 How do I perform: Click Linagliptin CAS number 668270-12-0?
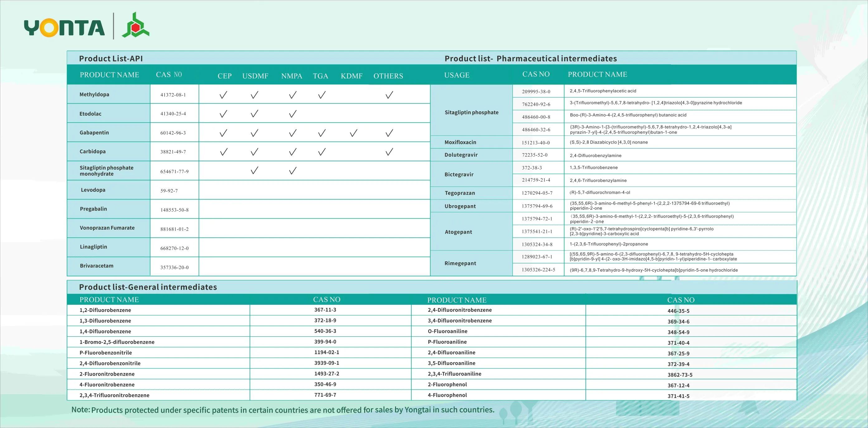[174, 248]
